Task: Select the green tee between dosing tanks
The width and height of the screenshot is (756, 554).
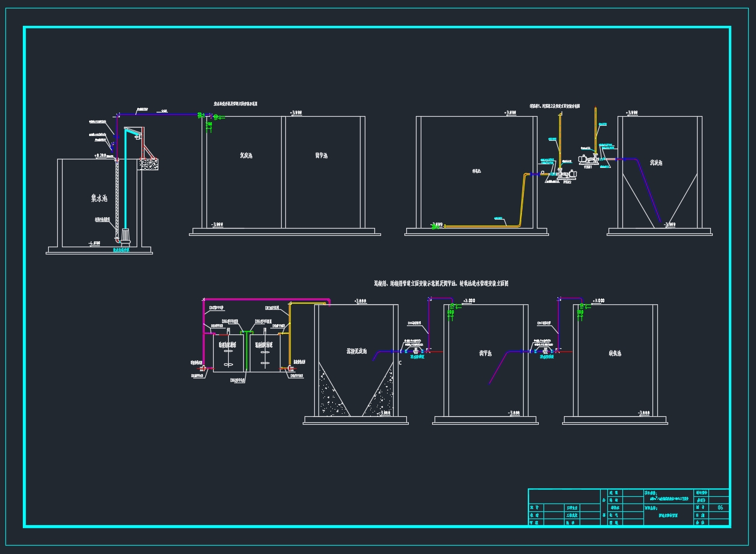Action: 246,331
